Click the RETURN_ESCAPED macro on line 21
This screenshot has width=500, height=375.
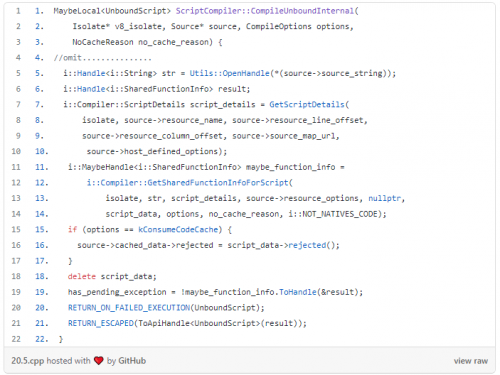pyautogui.click(x=101, y=323)
